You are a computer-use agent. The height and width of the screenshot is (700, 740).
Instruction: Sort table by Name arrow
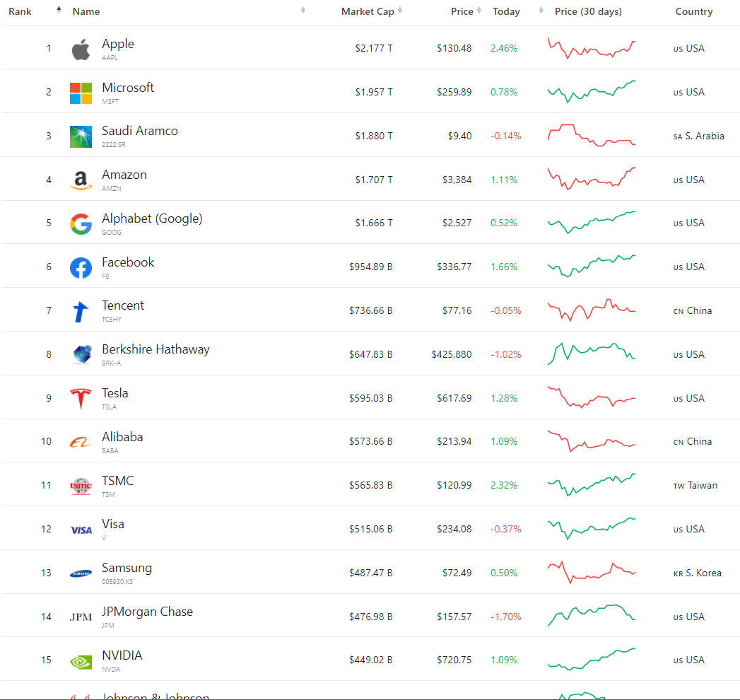pos(303,10)
